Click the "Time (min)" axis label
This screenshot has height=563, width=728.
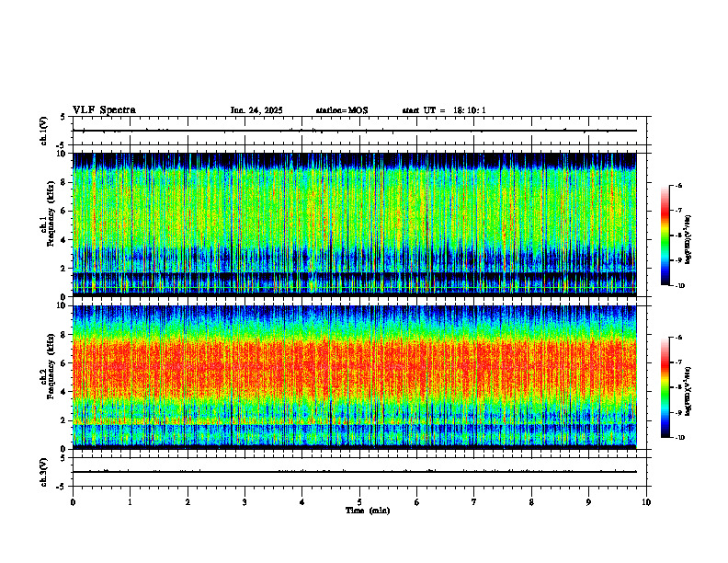pyautogui.click(x=368, y=511)
